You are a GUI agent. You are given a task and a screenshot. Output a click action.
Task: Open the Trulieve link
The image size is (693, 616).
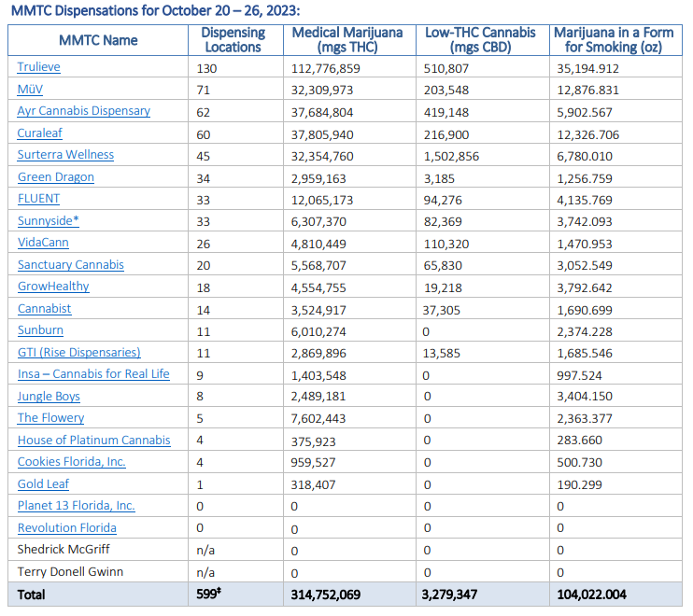38,67
